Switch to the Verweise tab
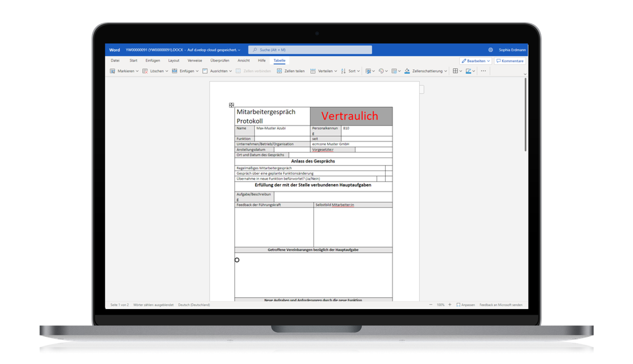The height and width of the screenshot is (364, 633). click(x=195, y=61)
